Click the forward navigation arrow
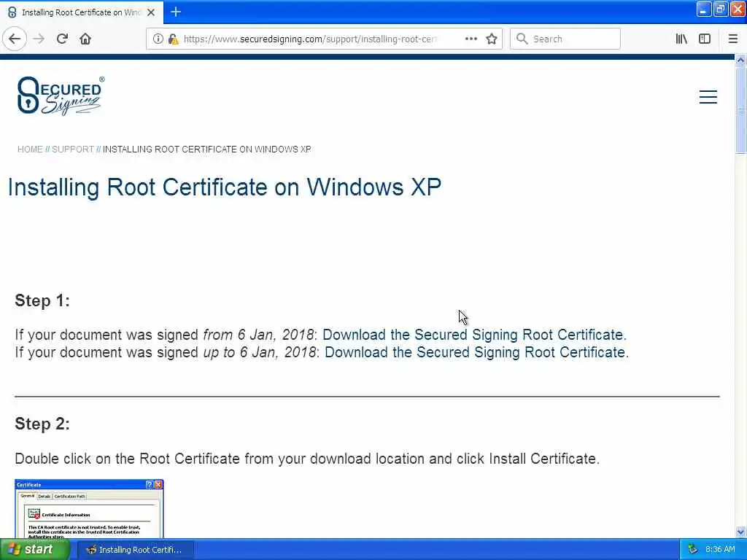 [39, 39]
